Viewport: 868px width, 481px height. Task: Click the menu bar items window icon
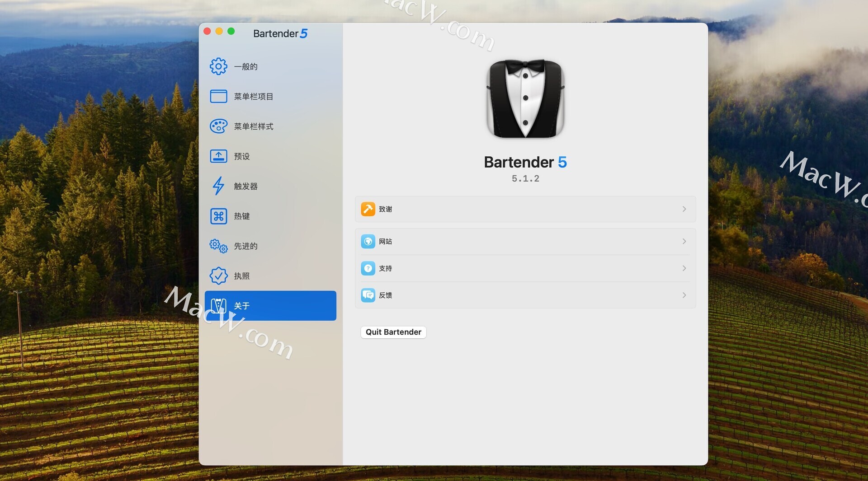tap(218, 96)
